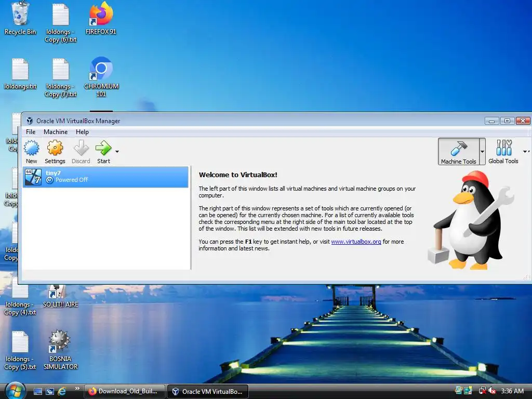The image size is (532, 399).
Task: Open Settings for the selected VM
Action: (x=55, y=152)
